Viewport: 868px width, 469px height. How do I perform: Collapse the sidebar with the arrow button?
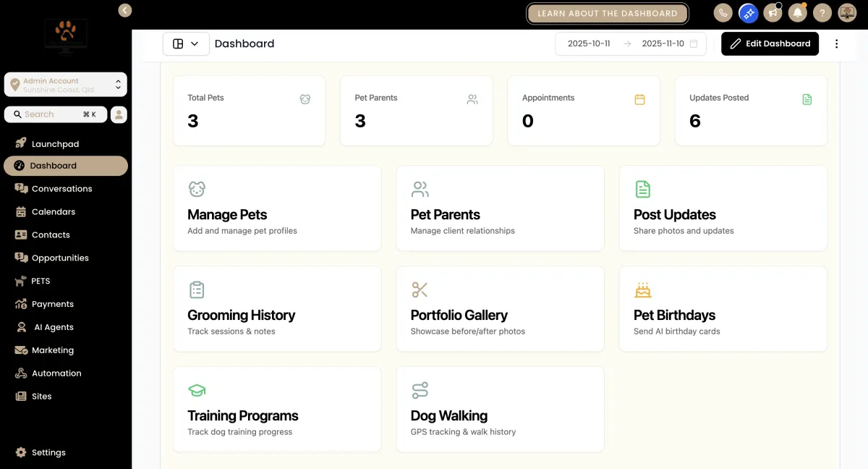pos(125,10)
